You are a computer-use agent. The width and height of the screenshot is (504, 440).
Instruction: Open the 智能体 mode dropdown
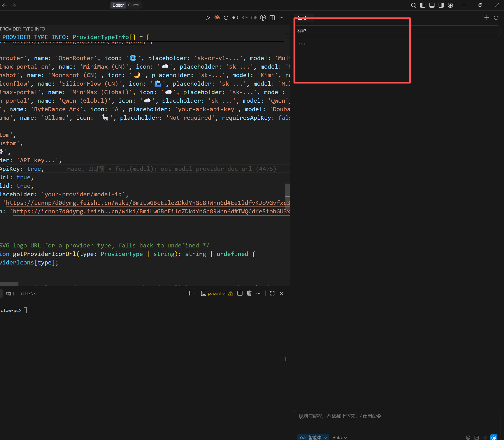tap(314, 438)
